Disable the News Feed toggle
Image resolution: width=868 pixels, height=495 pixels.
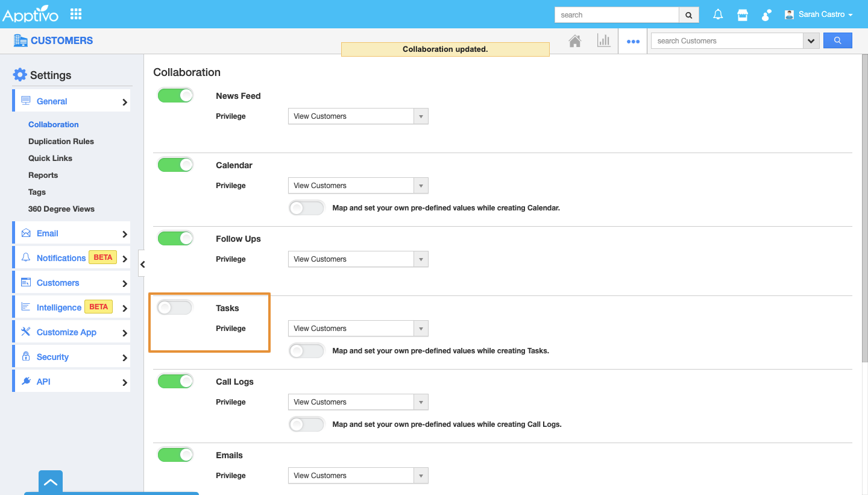click(175, 96)
